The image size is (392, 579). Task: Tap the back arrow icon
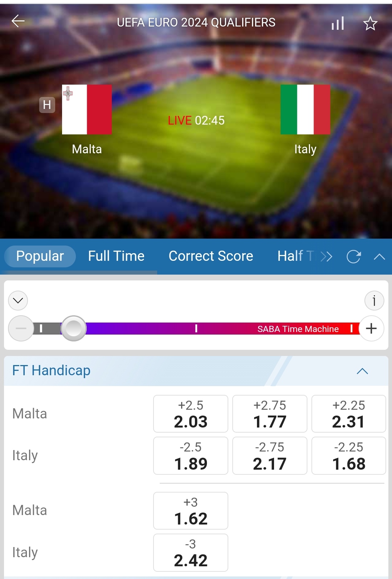pyautogui.click(x=18, y=21)
